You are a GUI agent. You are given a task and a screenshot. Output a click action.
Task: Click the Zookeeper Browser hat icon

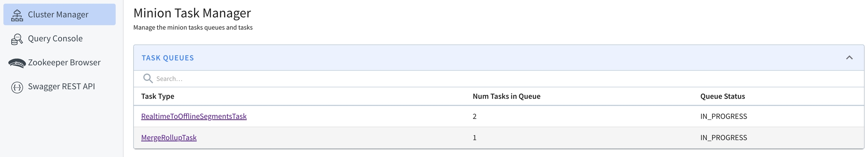click(x=17, y=63)
